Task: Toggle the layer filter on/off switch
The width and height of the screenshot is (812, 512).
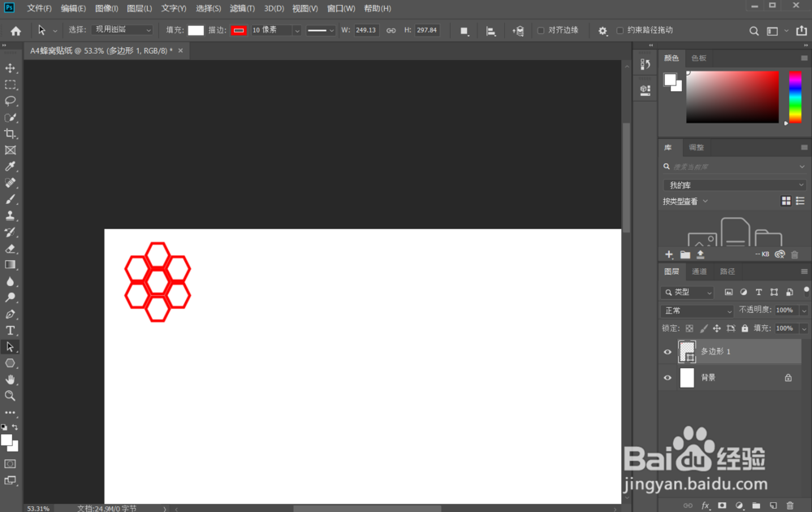Action: click(x=806, y=291)
